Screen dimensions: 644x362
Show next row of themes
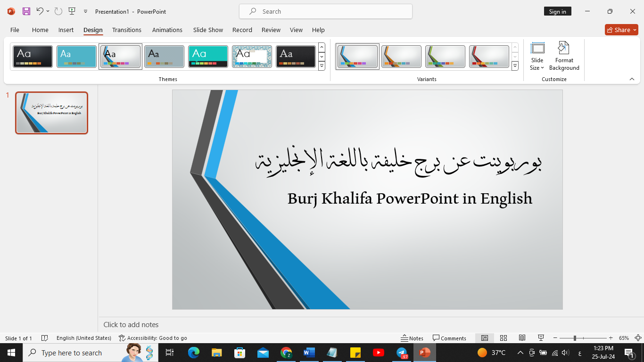322,57
